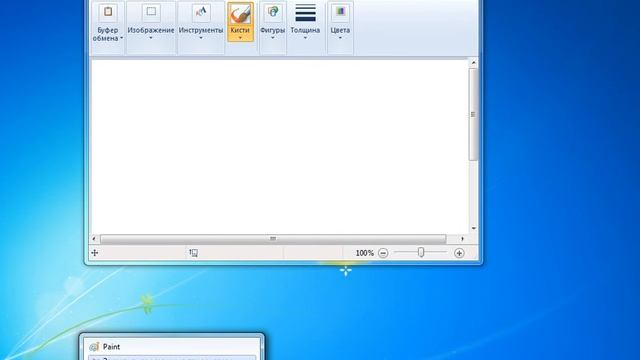Expand the Изображение dropdown arrow
640x360 pixels.
[x=151, y=38]
